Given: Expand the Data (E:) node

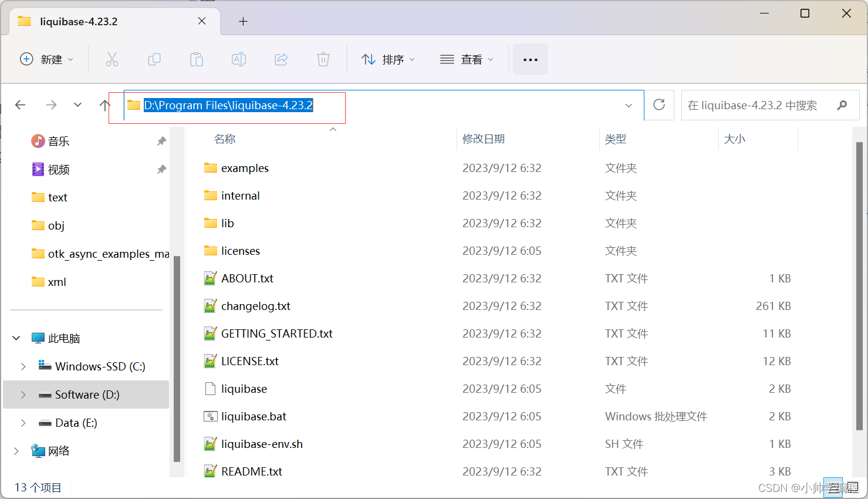Looking at the screenshot, I should point(23,423).
